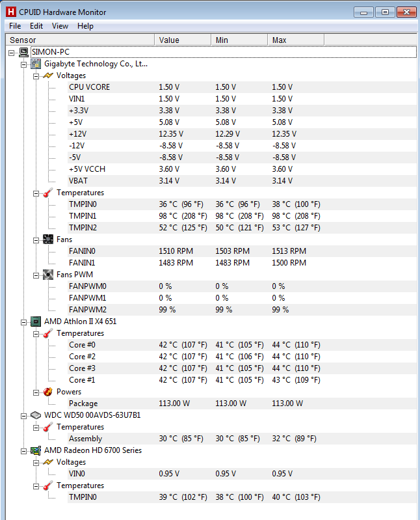
Task: Select the TMPIN1 temperature row
Action: pos(242,216)
